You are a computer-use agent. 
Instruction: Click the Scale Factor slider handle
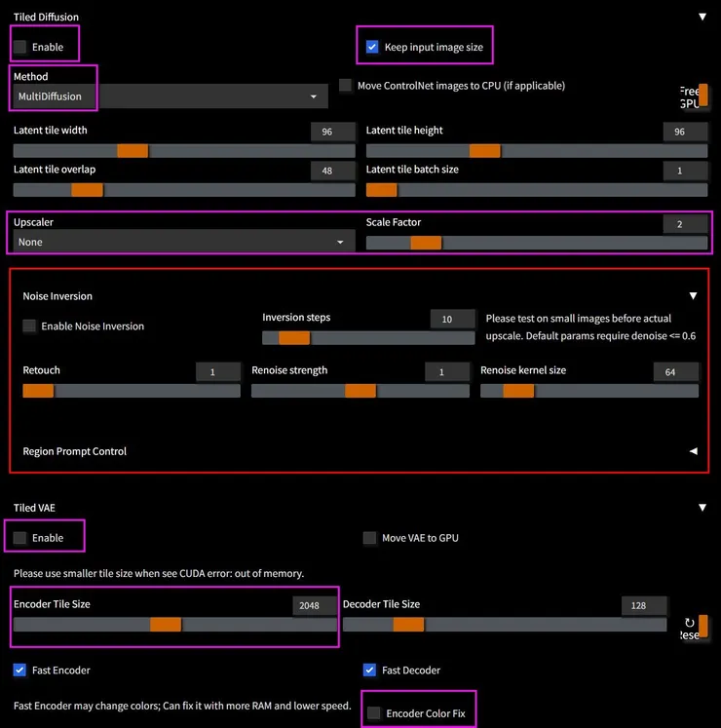point(426,243)
